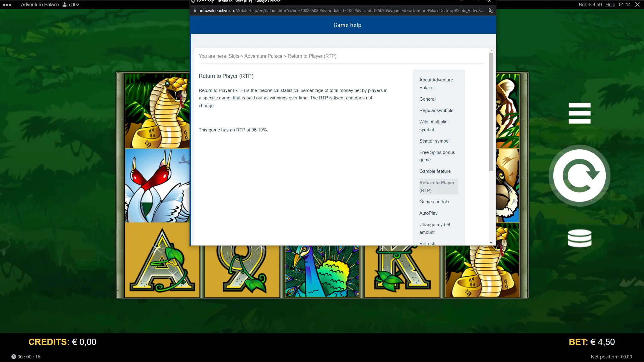Open the three-dot options menu at top left
644x362 pixels.
[x=7, y=5]
